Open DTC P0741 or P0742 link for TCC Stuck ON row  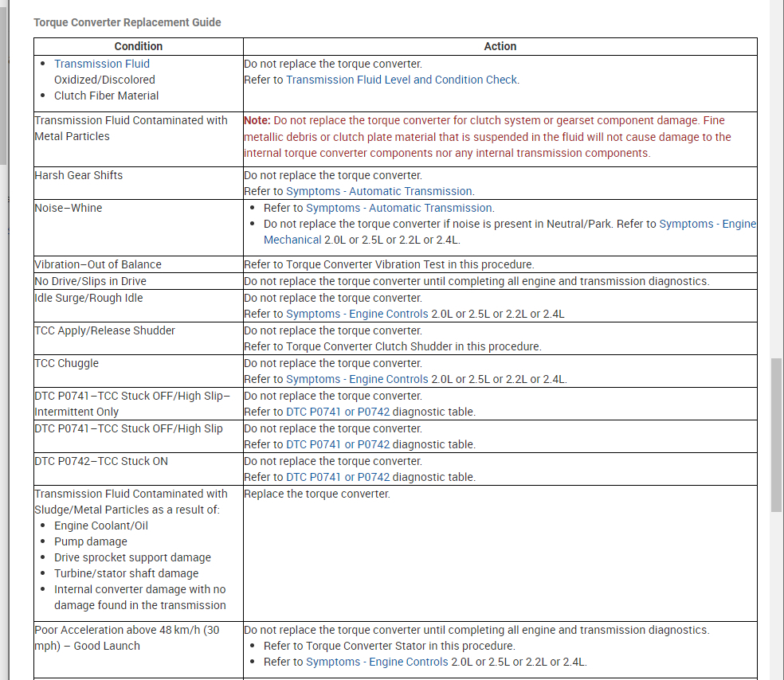pos(338,477)
